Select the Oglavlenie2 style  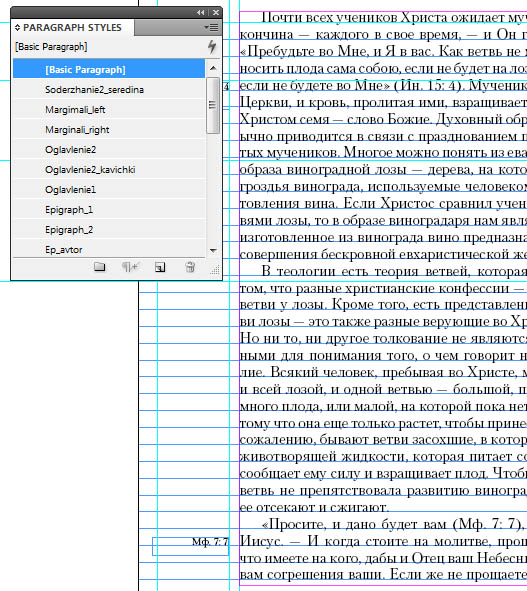(x=109, y=149)
